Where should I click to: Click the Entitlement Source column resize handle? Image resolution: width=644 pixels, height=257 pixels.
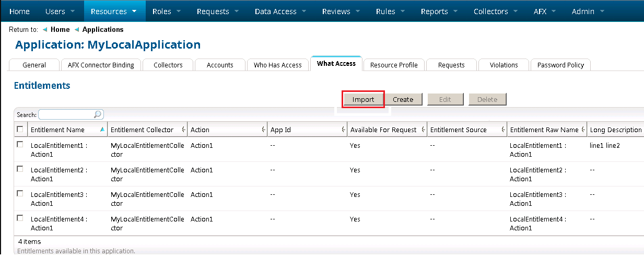coord(503,130)
